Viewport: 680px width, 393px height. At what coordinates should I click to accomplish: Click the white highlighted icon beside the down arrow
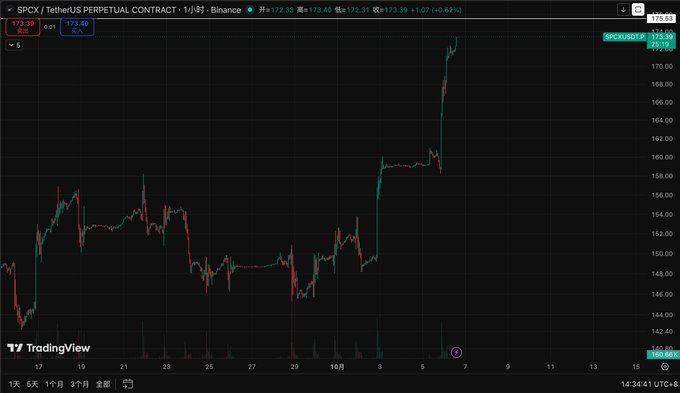click(638, 10)
